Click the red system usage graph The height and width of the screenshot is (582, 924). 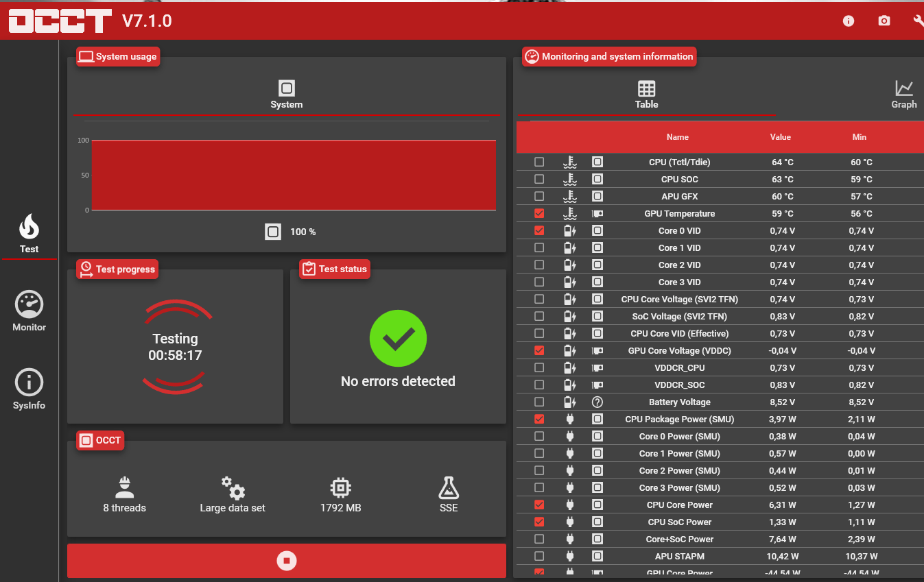pos(294,175)
